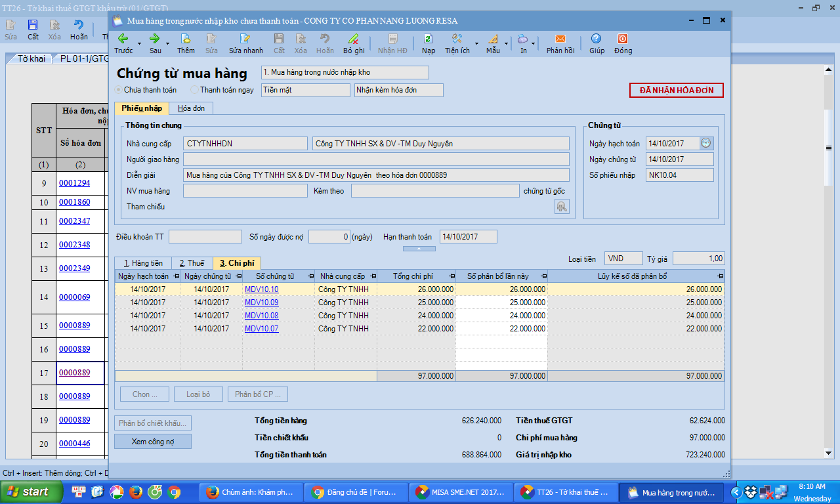840x504 pixels.
Task: Pin the Lũy kế số đã phân bổ column
Action: 721,276
